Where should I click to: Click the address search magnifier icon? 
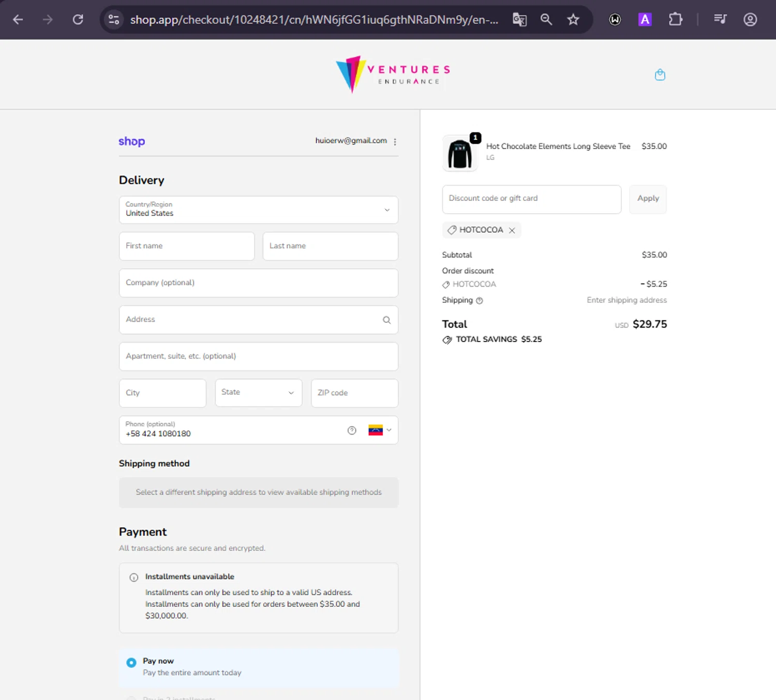[x=386, y=320]
